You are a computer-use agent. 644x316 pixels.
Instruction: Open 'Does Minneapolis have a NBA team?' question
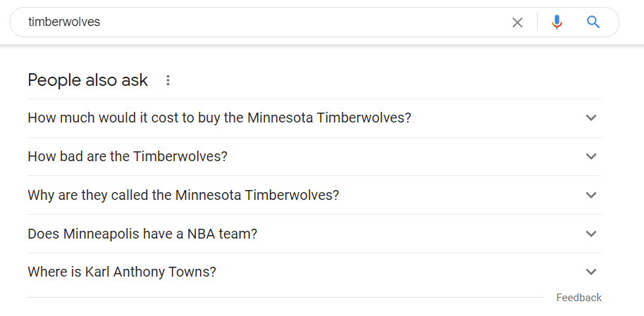coord(142,234)
